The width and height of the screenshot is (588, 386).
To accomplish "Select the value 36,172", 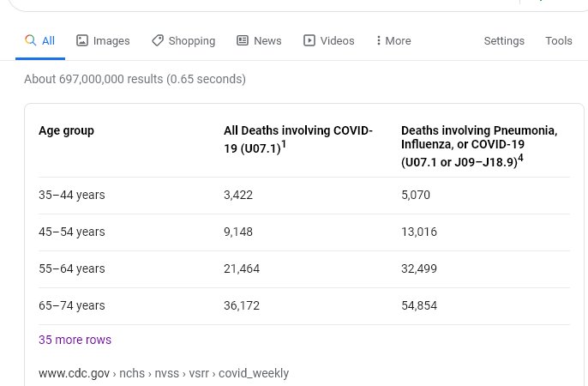I will [x=242, y=305].
